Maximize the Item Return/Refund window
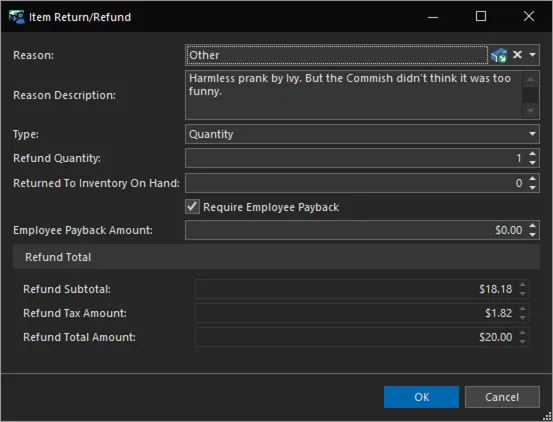Viewport: 553px width, 422px height. [481, 16]
